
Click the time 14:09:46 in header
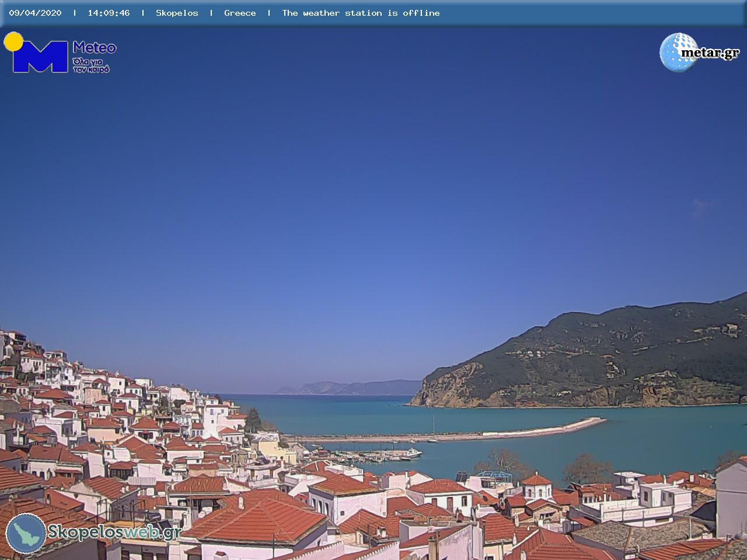click(109, 13)
